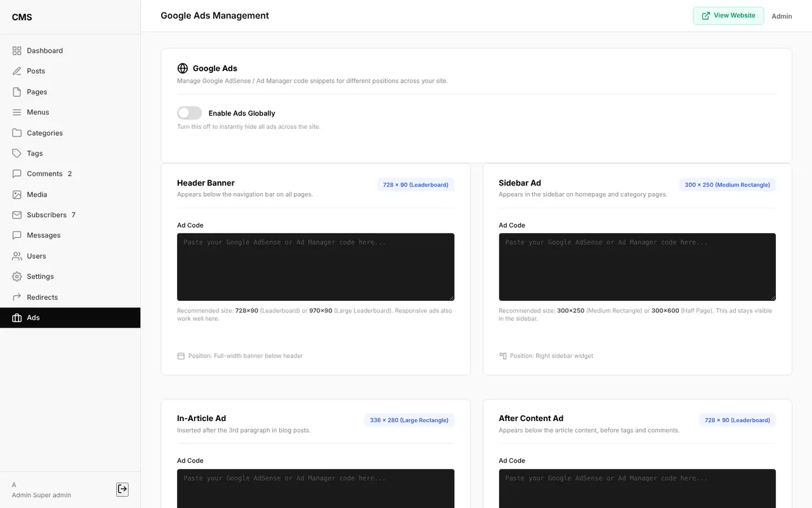This screenshot has height=508, width=812.
Task: Open the Media library menu item
Action: (70, 195)
